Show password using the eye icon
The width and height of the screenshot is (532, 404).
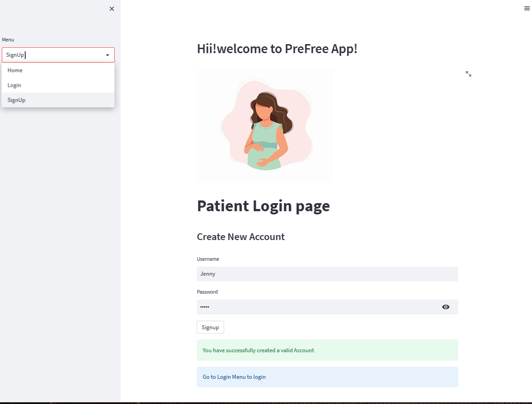click(446, 307)
